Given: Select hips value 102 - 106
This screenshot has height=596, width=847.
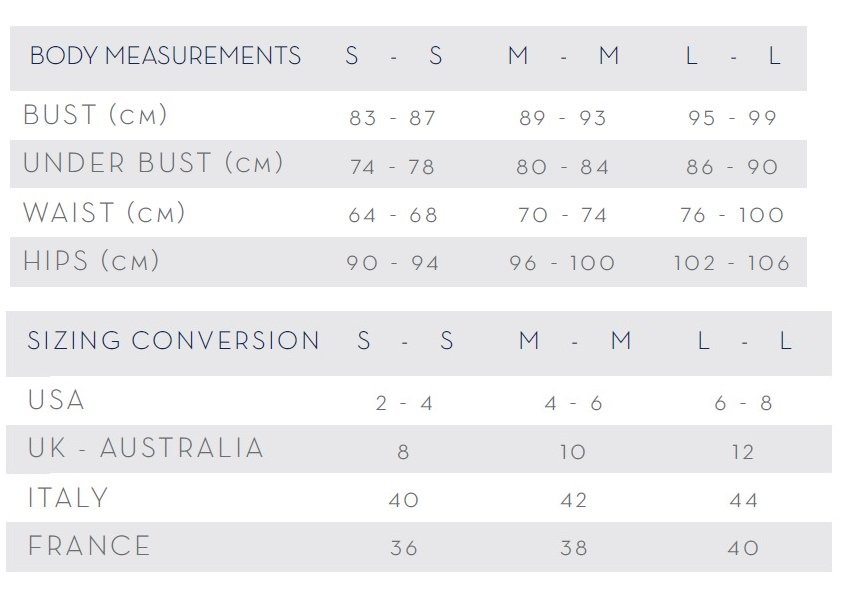Looking at the screenshot, I should point(732,263).
